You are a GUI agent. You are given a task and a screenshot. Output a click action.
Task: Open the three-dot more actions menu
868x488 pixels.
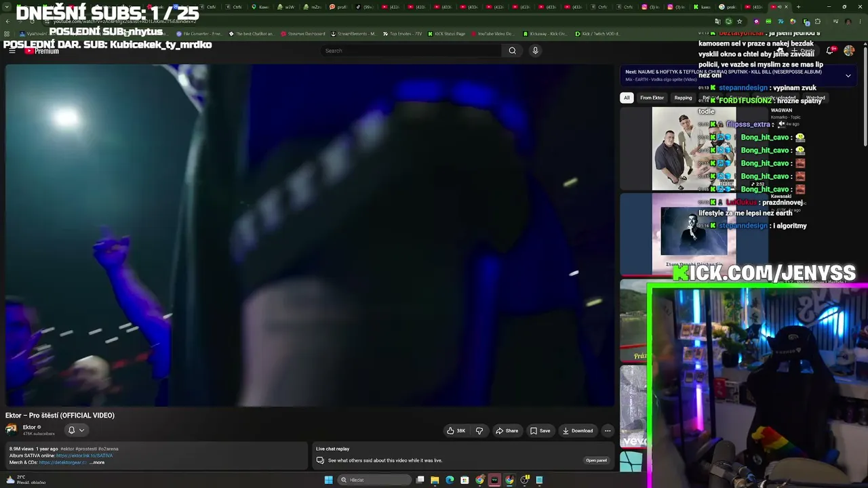(x=608, y=430)
